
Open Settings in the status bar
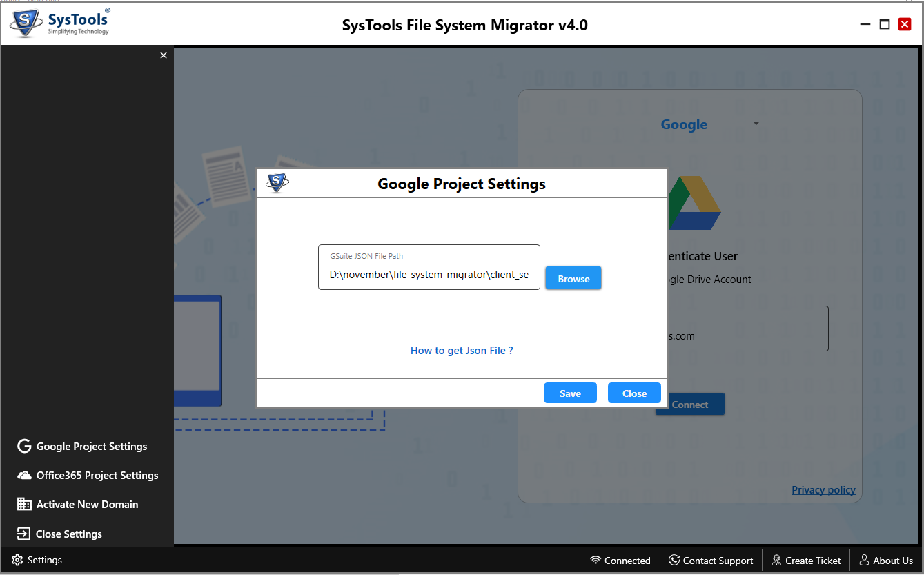pos(37,560)
